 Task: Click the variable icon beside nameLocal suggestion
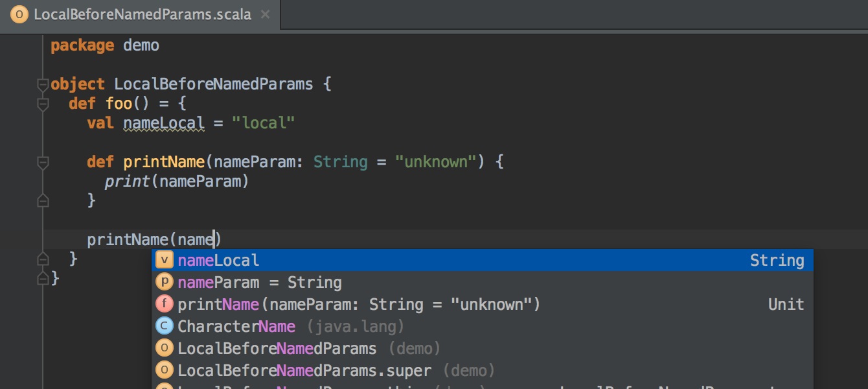coord(165,261)
